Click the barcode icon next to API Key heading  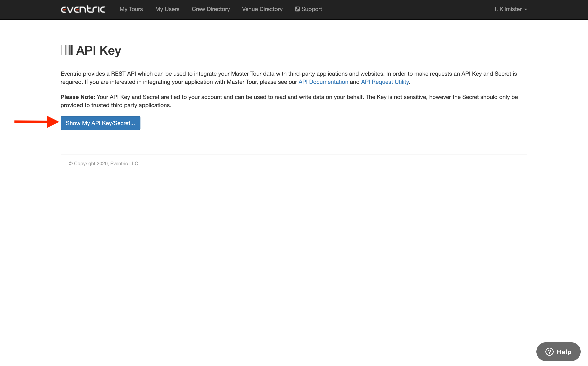67,50
